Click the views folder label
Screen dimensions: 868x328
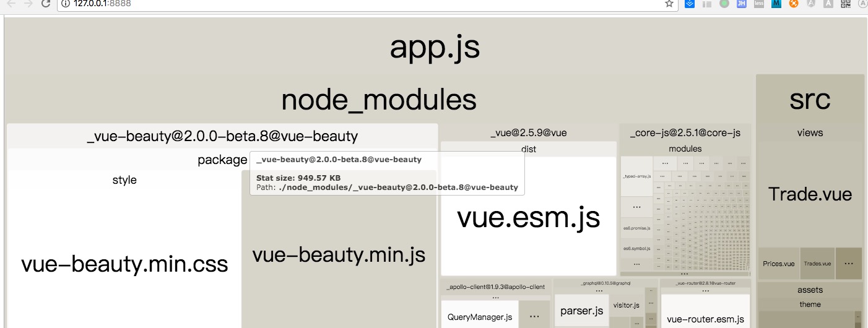point(810,132)
